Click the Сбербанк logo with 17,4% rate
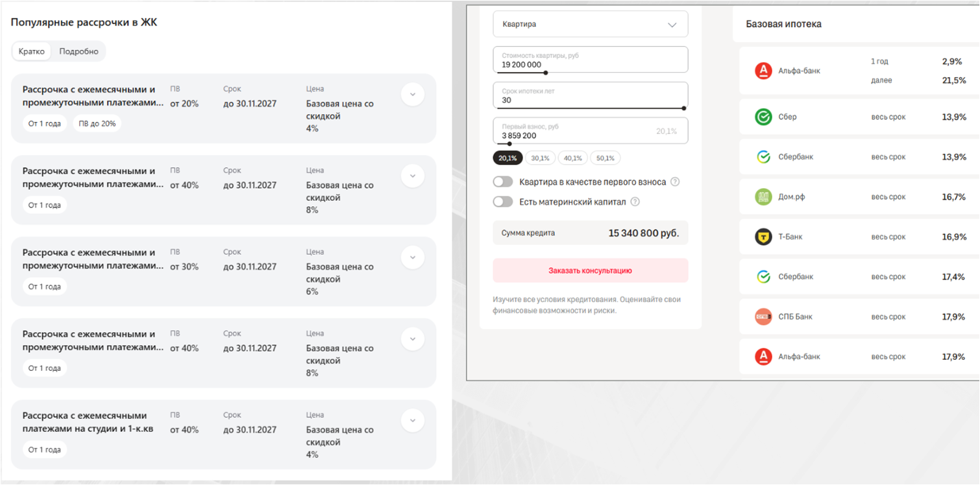The width and height of the screenshot is (980, 485). (x=763, y=277)
